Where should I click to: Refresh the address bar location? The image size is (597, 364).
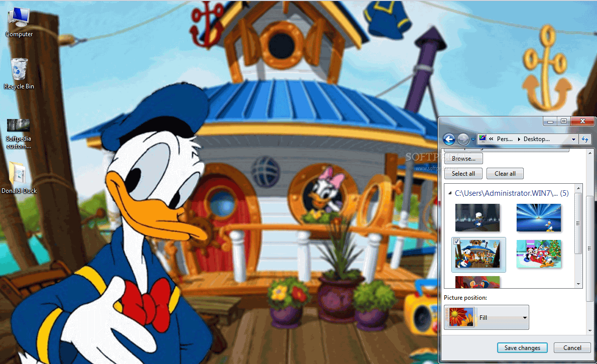pyautogui.click(x=585, y=140)
